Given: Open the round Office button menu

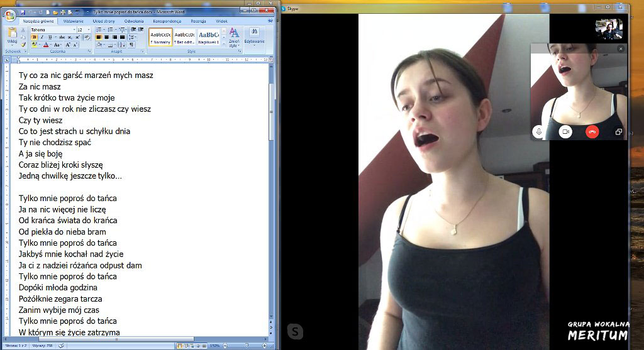Looking at the screenshot, I should [x=10, y=16].
